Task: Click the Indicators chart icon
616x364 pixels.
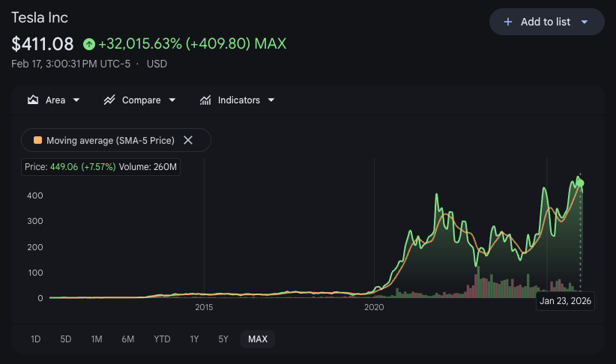Action: (x=205, y=100)
